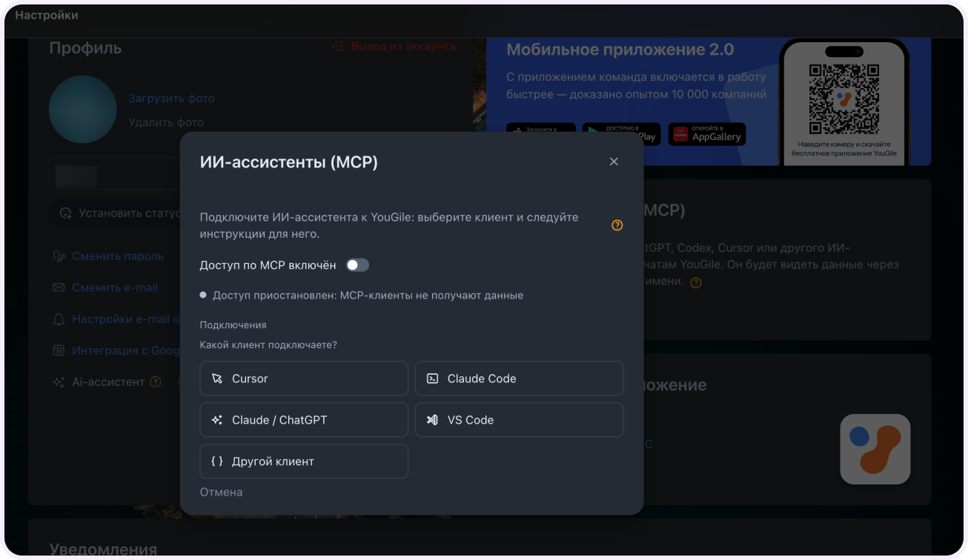Open the AppGallery store badge
968x560 pixels.
pyautogui.click(x=707, y=134)
